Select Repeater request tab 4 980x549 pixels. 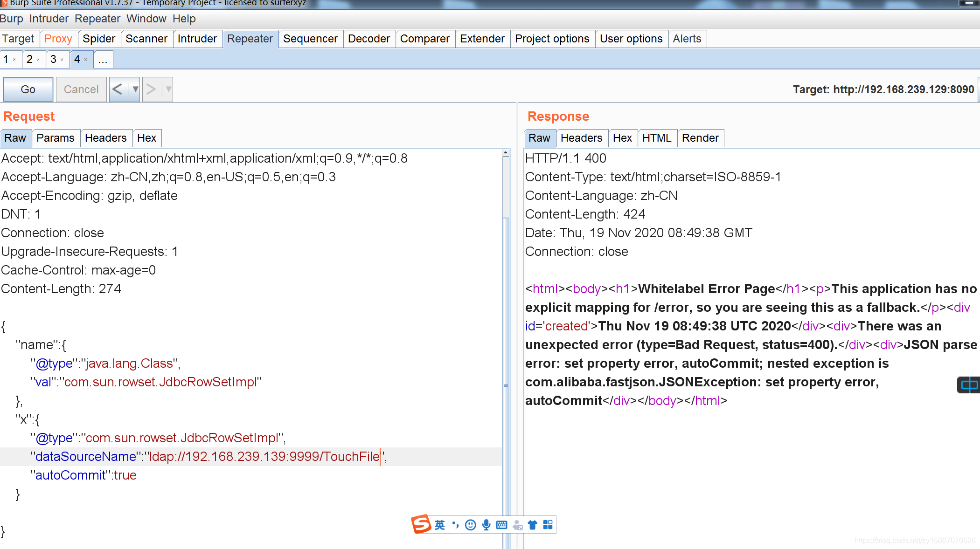(x=77, y=59)
